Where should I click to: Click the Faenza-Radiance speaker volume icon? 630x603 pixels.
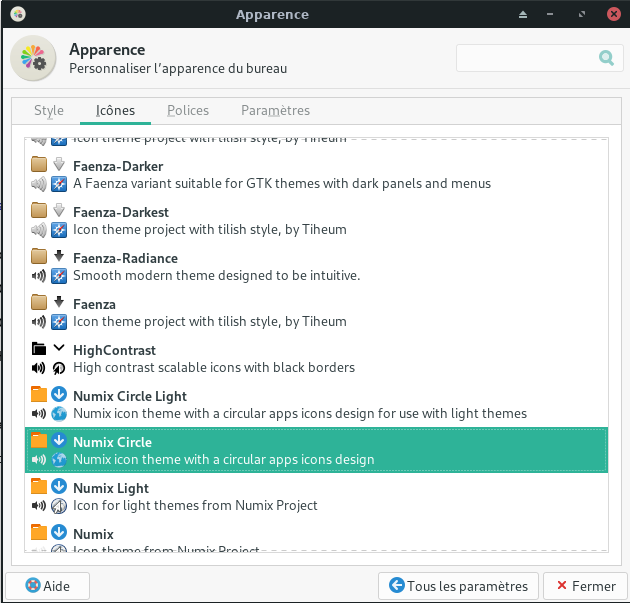click(x=39, y=276)
